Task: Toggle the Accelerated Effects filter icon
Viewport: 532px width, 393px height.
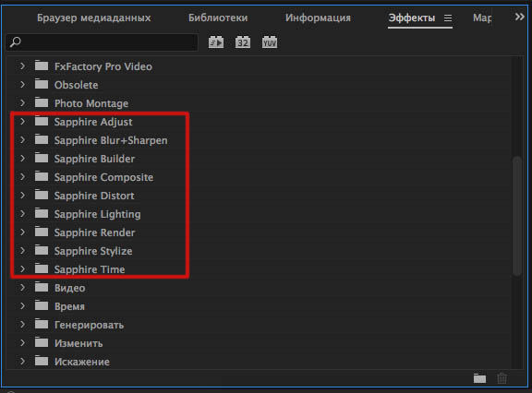Action: [216, 42]
